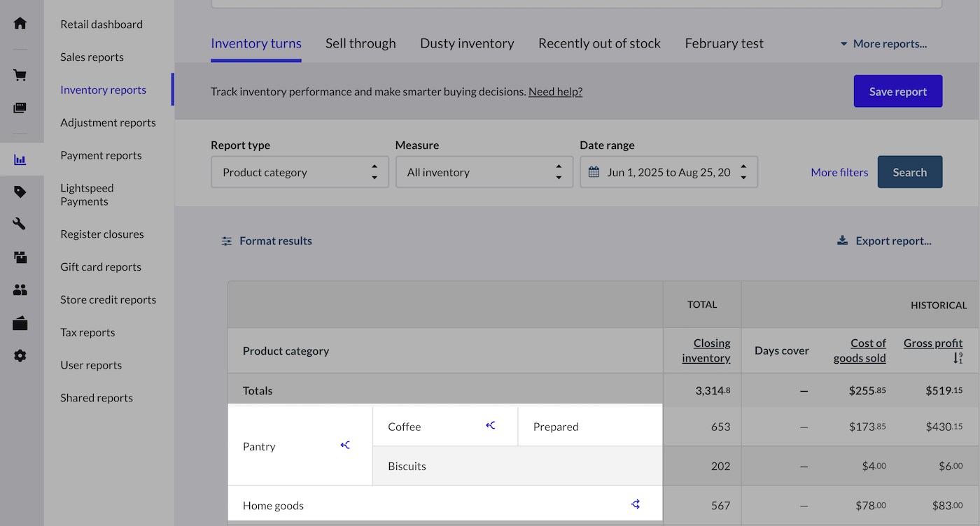Click the Save report button
Screen dimensions: 980x526
tap(897, 91)
